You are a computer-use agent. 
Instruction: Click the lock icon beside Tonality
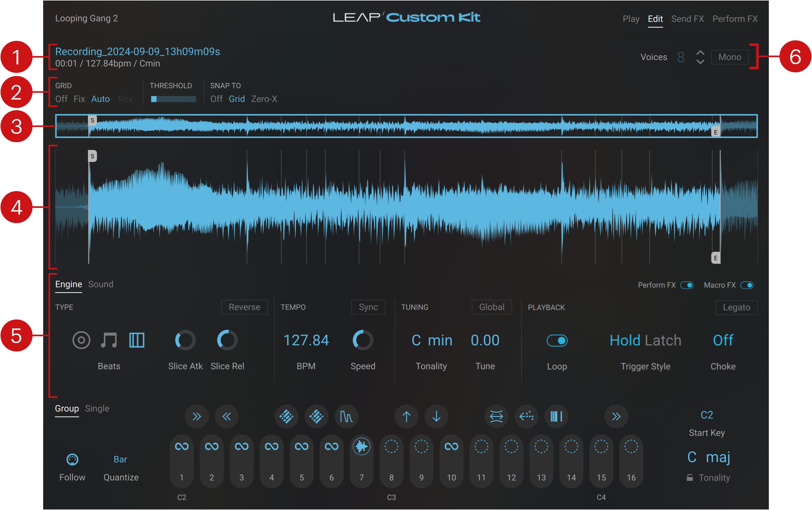[690, 477]
